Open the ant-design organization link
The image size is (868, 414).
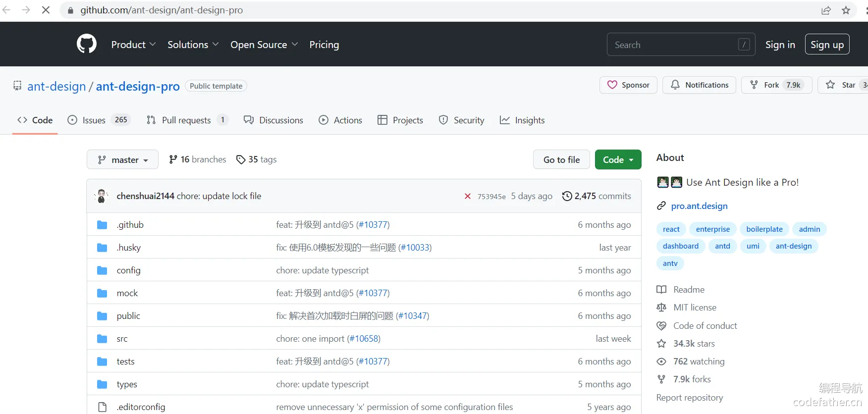click(56, 86)
